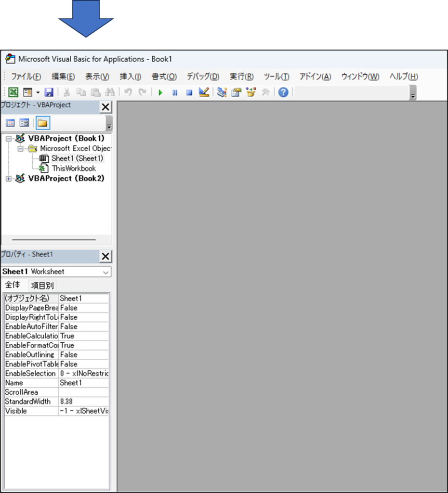Run the macro with the green play icon
Image resolution: width=448 pixels, height=493 pixels.
pyautogui.click(x=160, y=92)
